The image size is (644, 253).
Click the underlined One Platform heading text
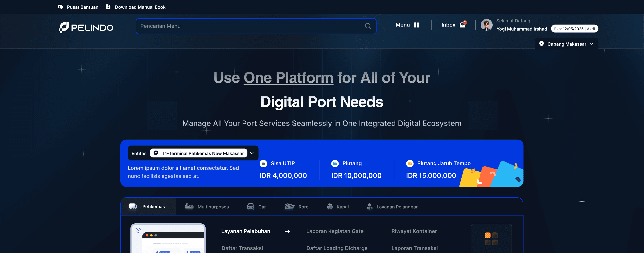click(288, 78)
